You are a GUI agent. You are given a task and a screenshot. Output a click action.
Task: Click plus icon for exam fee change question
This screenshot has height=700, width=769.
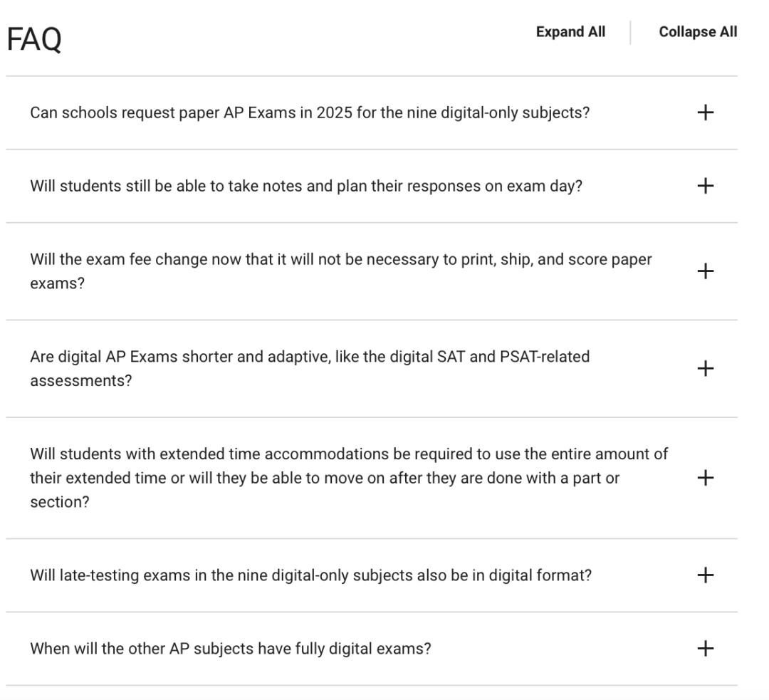click(705, 271)
